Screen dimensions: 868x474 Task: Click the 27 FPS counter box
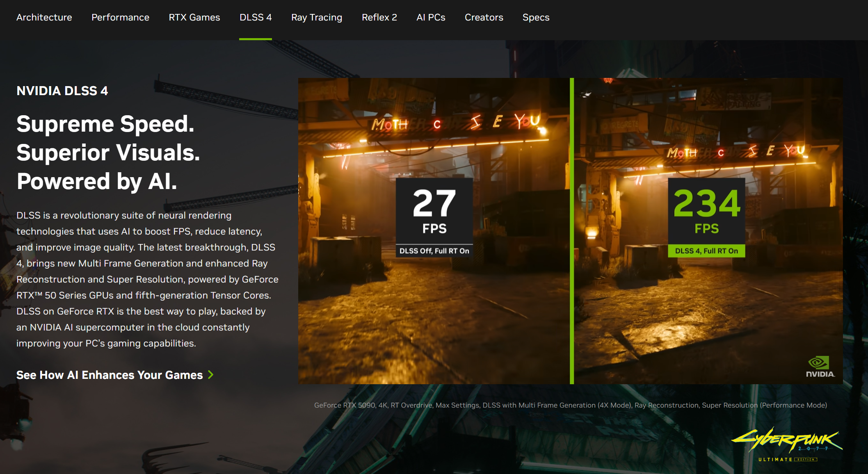(434, 211)
